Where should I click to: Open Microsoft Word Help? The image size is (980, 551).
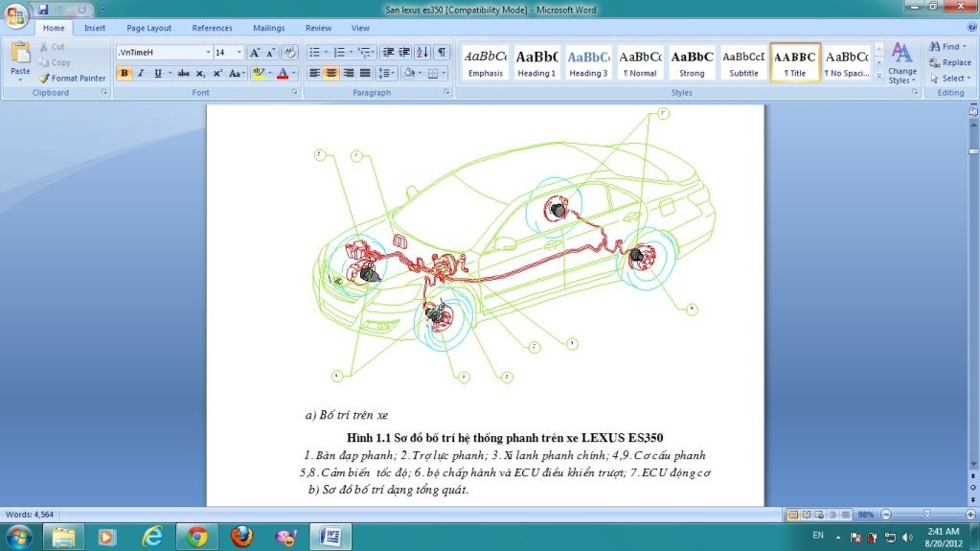pos(969,29)
